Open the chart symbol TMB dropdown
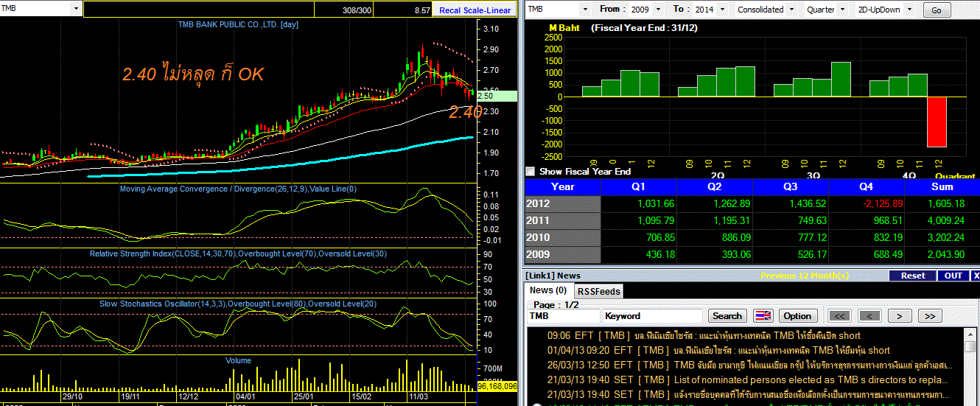 tap(77, 8)
